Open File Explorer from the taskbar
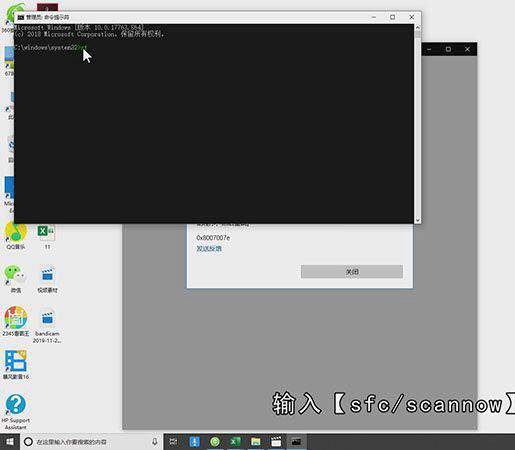 click(256, 442)
